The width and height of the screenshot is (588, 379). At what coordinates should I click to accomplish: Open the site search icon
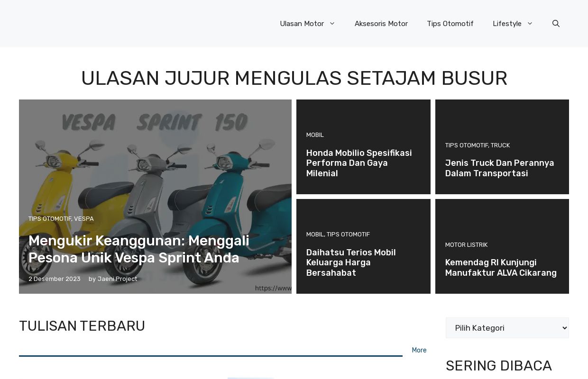556,24
